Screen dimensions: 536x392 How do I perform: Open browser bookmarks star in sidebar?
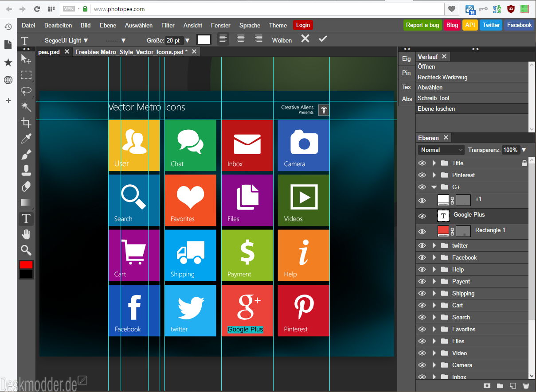(8, 62)
